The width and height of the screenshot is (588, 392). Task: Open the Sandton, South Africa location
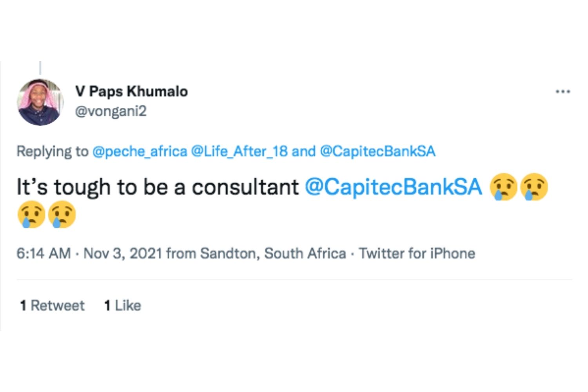click(x=273, y=254)
